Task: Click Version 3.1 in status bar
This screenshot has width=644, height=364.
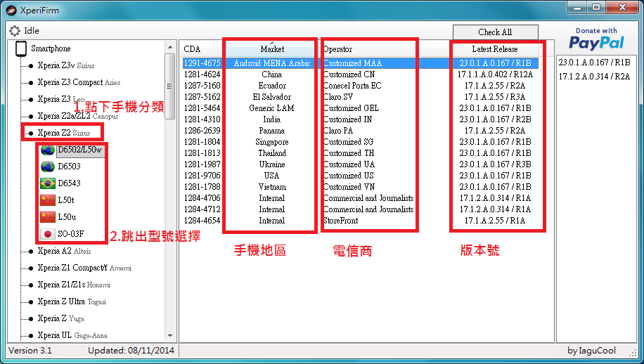Action: tap(30, 351)
